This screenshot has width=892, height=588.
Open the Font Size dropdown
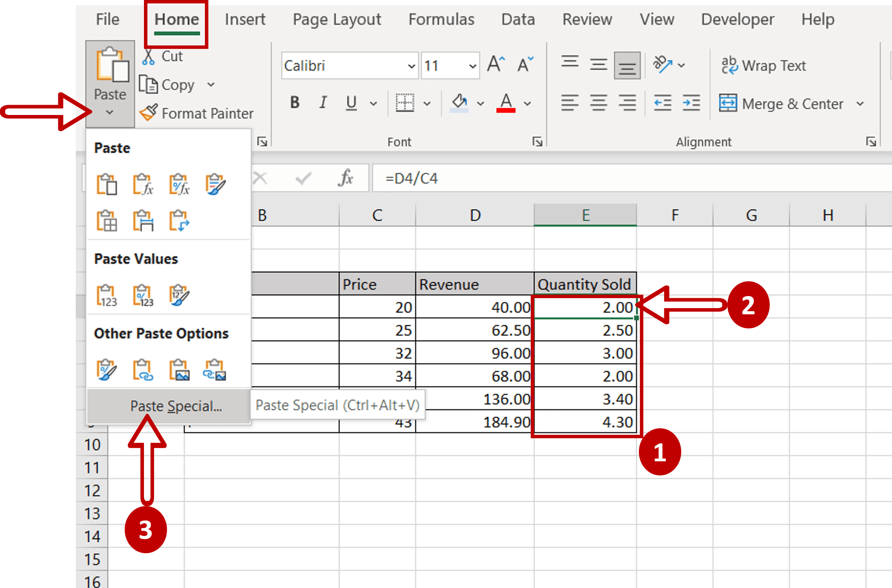click(474, 66)
